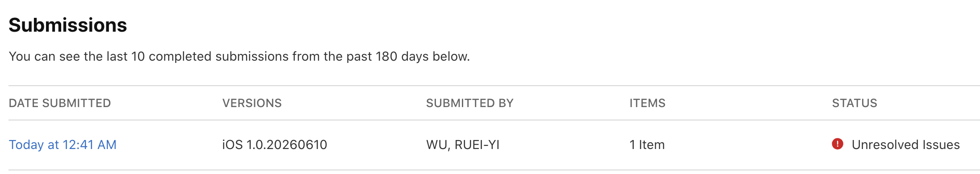980x174 pixels.
Task: Select the iOS 1.0.20260610 version cell
Action: 275,145
